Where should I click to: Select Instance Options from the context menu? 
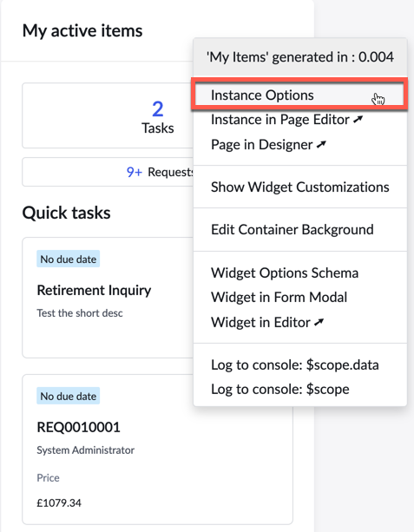300,95
